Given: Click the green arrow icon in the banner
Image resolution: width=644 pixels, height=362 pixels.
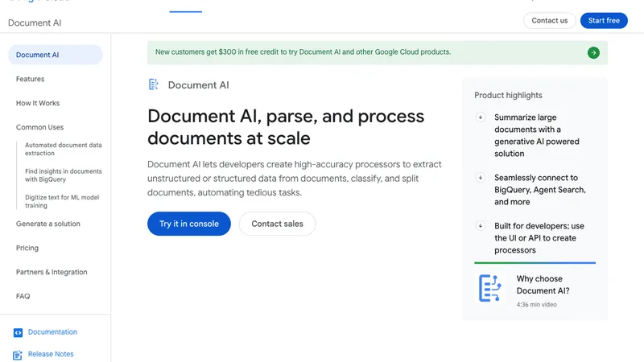Looking at the screenshot, I should tap(593, 52).
